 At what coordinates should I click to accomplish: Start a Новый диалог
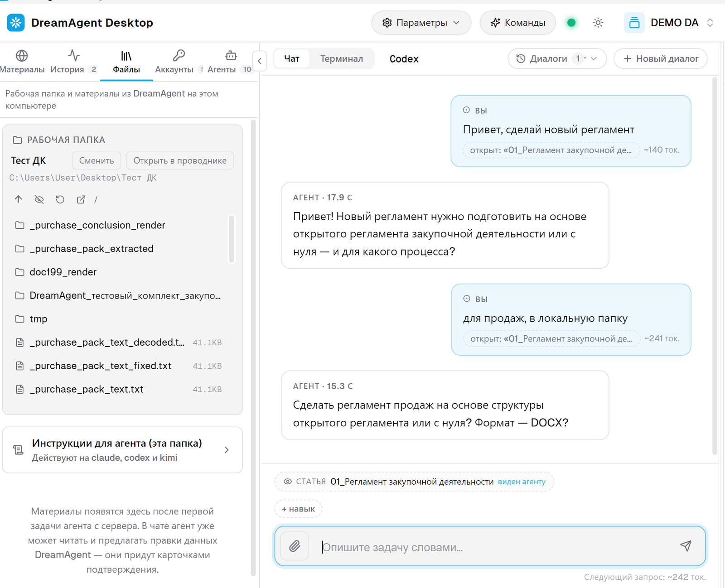click(x=661, y=59)
